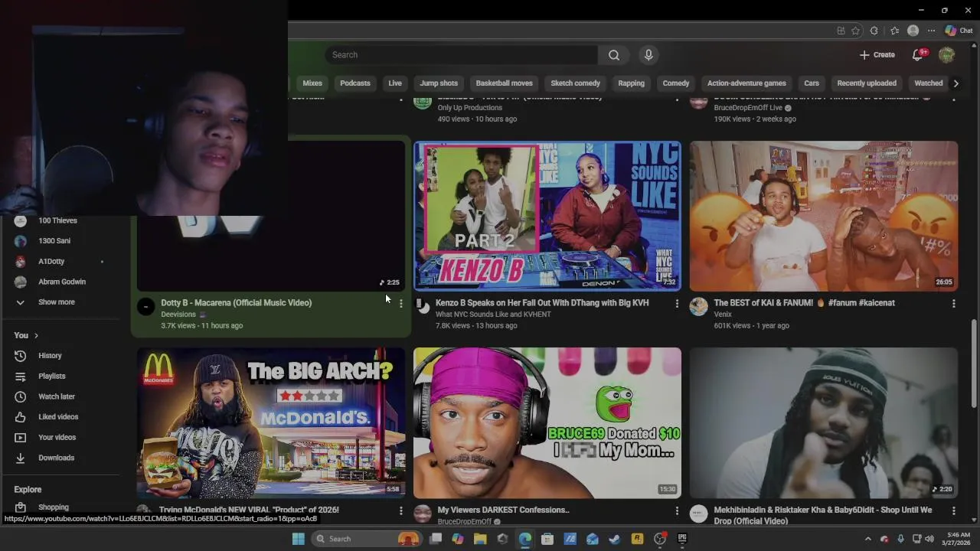Play The BIG ARCH McDonald's thumbnail
Image resolution: width=980 pixels, height=551 pixels.
[x=271, y=422]
